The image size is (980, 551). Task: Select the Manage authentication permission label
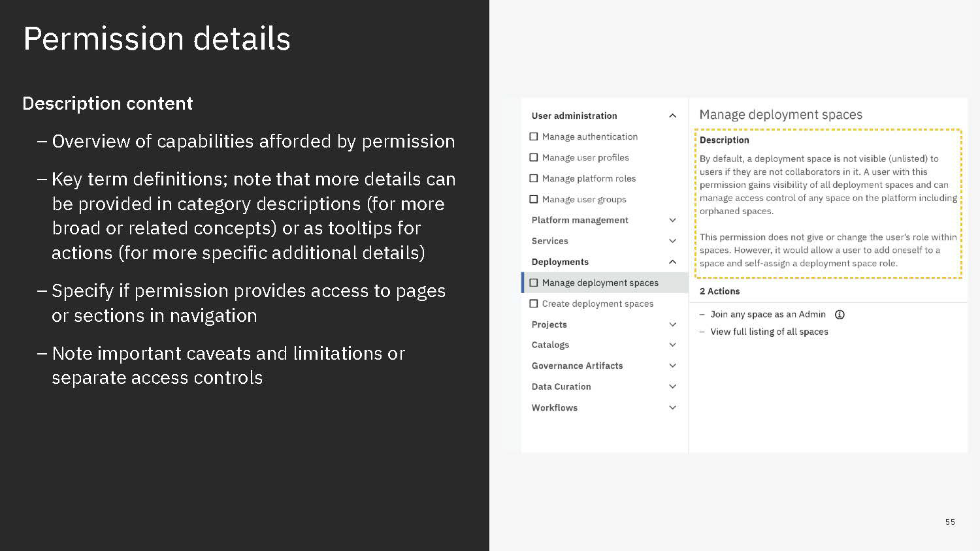590,136
